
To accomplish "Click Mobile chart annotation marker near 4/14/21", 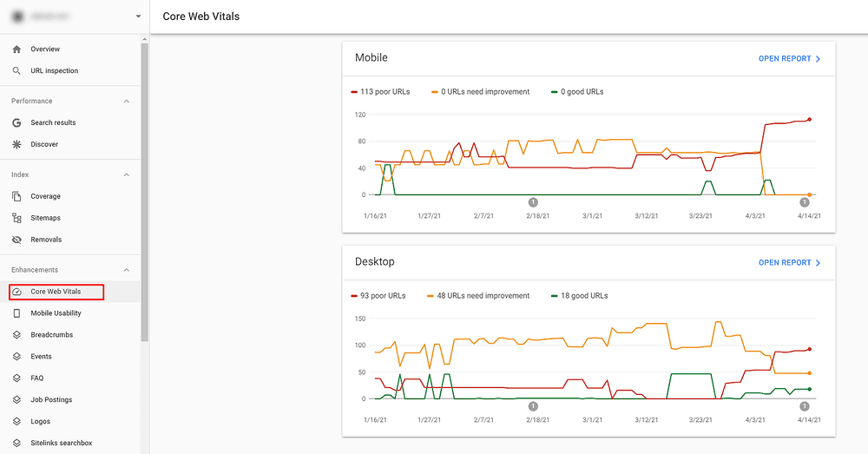I will (805, 202).
